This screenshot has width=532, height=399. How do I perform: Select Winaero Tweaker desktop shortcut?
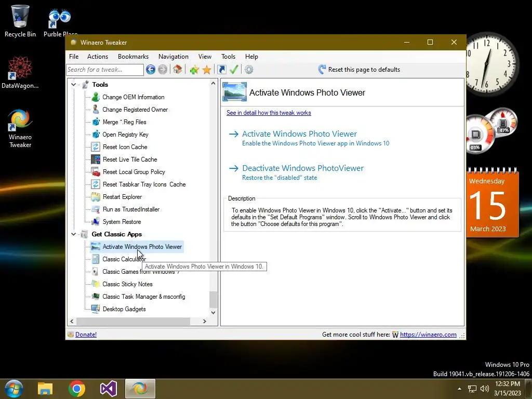(x=20, y=129)
